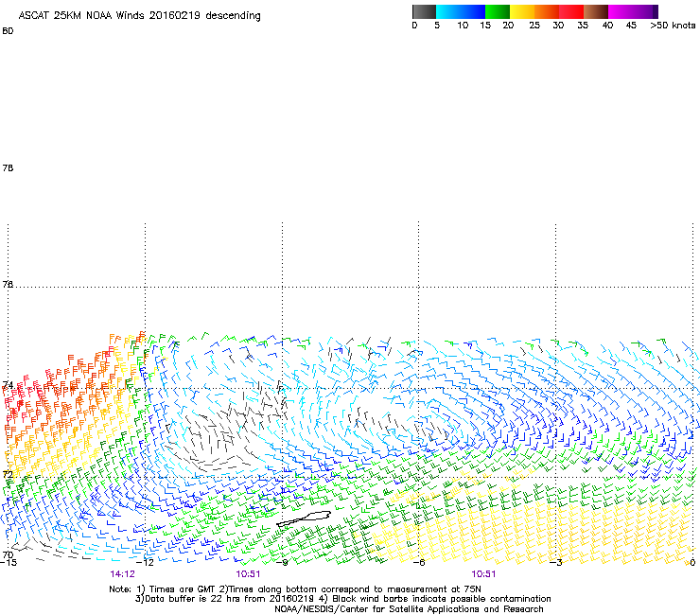Click the '10:51' time label near -6
Viewport: 700px width, 615px height.
pos(483,574)
